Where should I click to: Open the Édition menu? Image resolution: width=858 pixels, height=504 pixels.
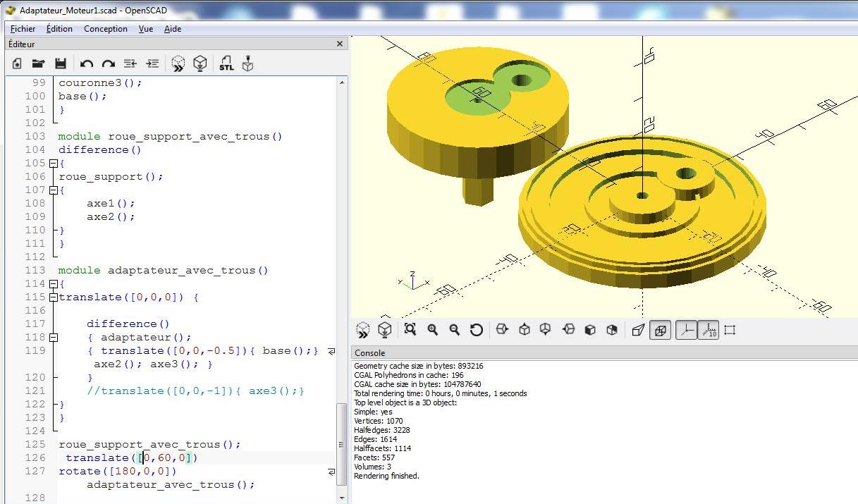pos(59,29)
